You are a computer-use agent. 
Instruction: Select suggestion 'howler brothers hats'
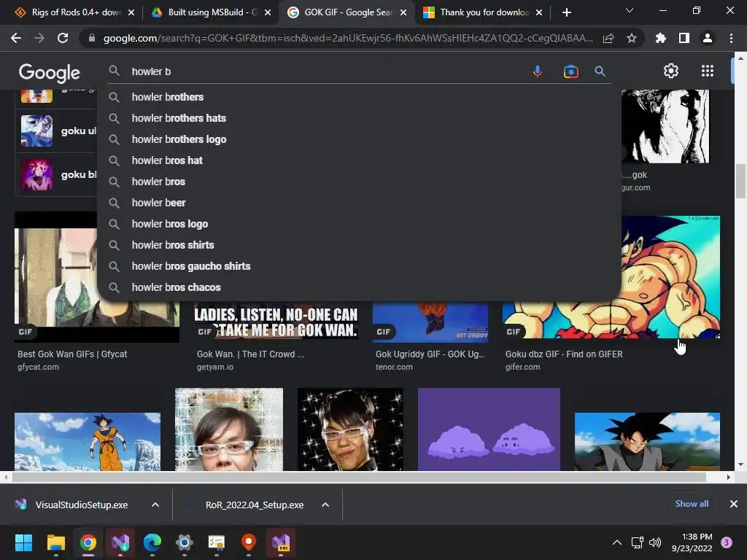coord(359,118)
